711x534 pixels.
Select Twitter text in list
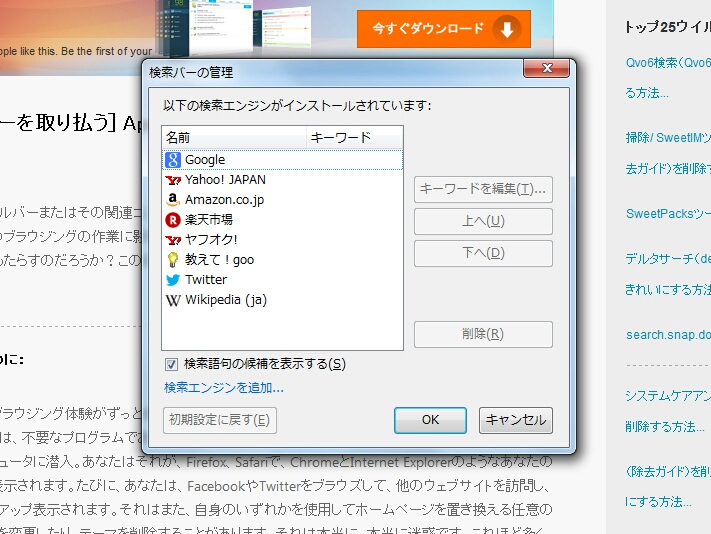206,280
